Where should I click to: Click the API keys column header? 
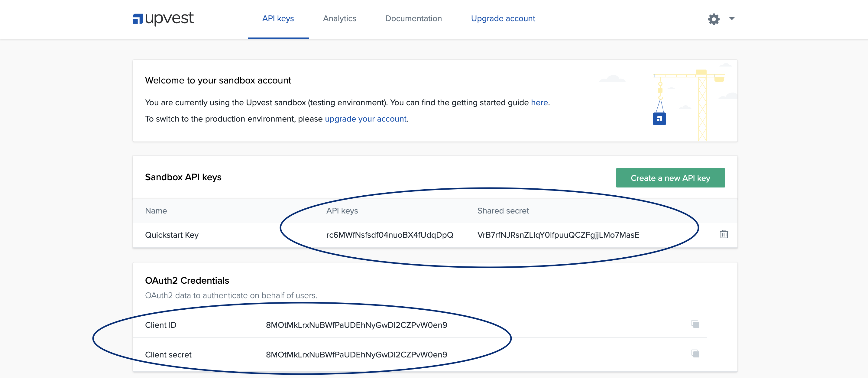click(342, 211)
